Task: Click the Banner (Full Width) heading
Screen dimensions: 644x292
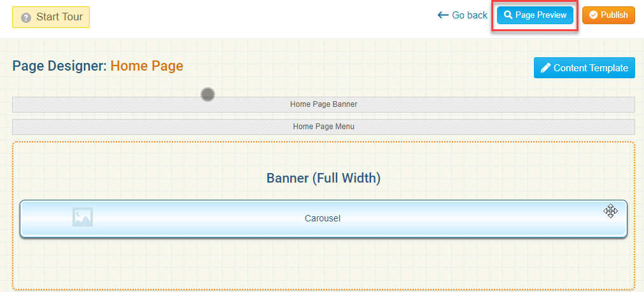Action: pos(323,178)
